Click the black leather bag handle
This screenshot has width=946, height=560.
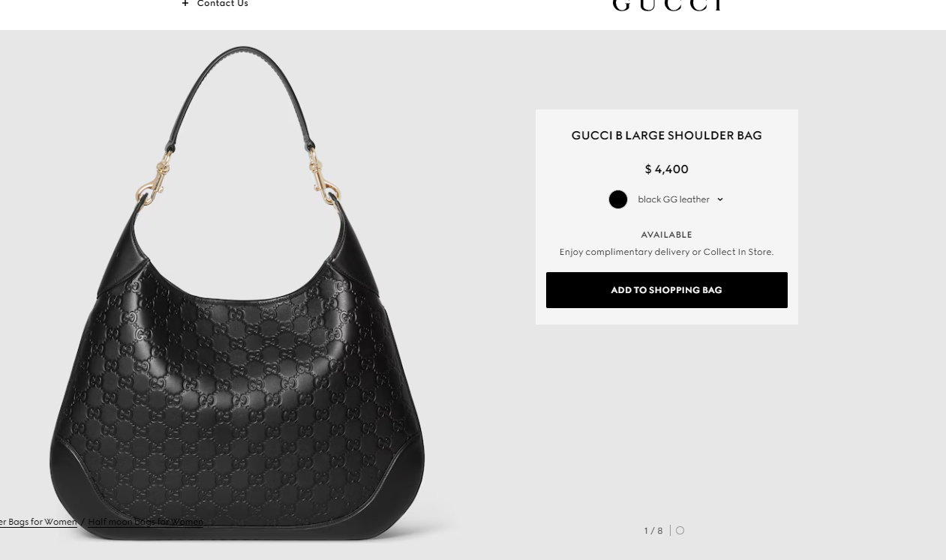click(x=242, y=82)
